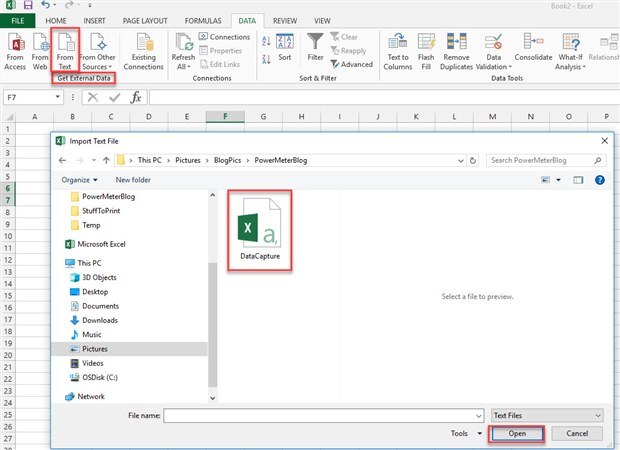
Task: Expand the Organize dropdown menu
Action: pos(79,180)
